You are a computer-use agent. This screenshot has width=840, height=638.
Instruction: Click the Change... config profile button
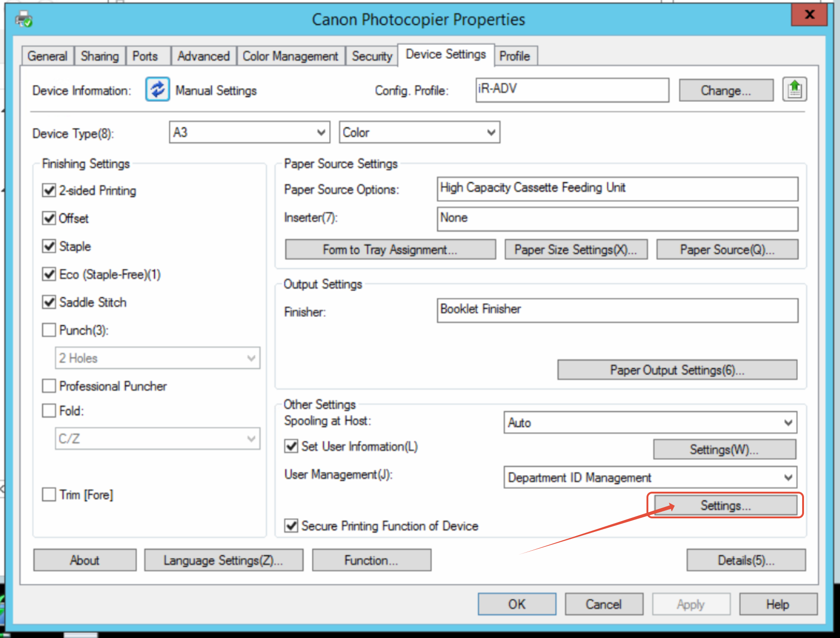[x=726, y=90]
